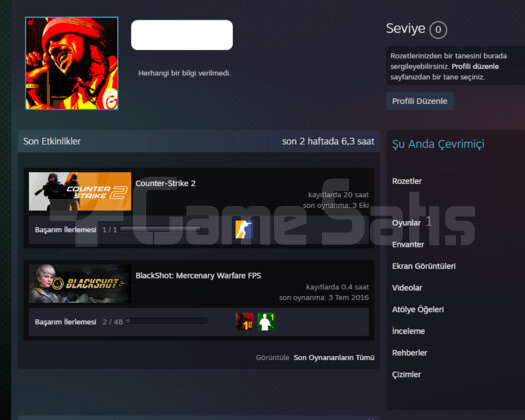Image resolution: width=525 pixels, height=420 pixels.
Task: Click the Counter-Strike 2 achievement progress bar
Action: [161, 229]
